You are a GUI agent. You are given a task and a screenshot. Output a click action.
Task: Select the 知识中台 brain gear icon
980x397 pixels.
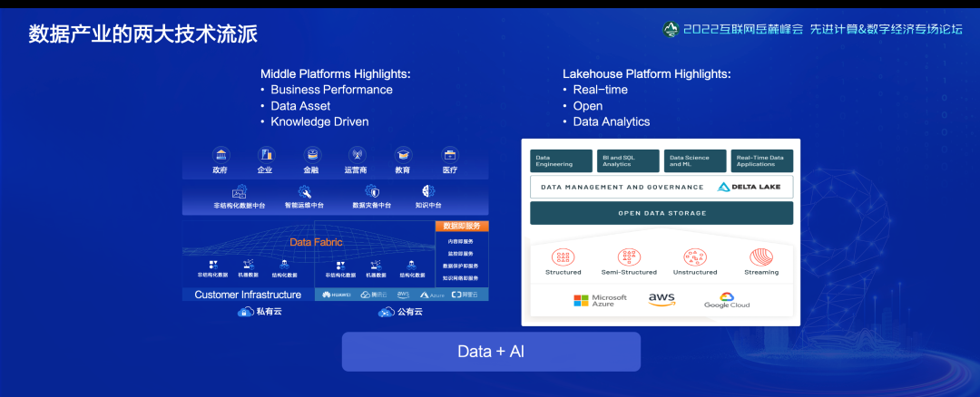[428, 191]
